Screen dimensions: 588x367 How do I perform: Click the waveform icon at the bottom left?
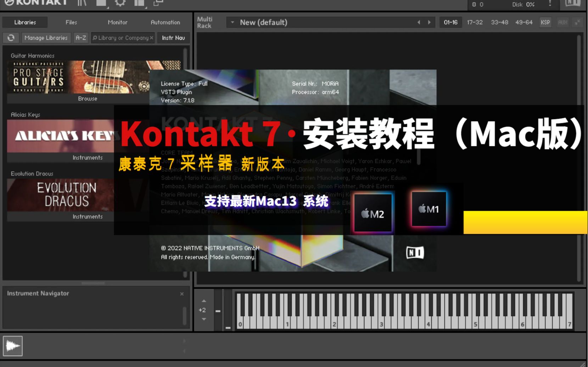(13, 346)
